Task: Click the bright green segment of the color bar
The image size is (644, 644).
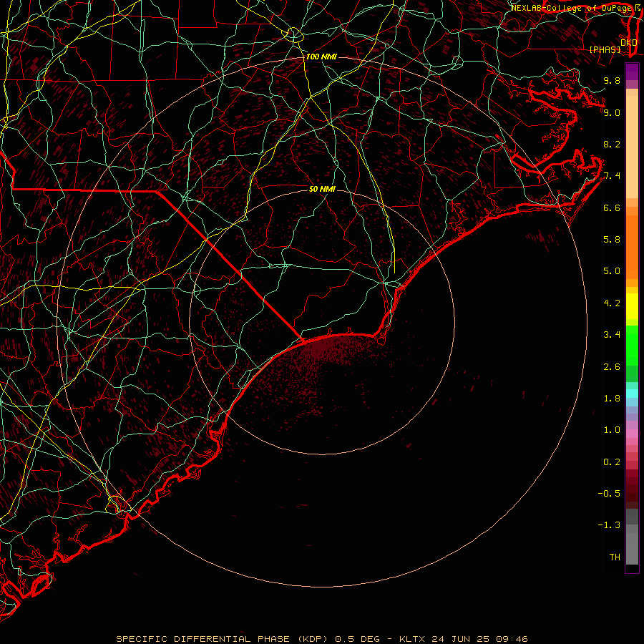Action: (632, 345)
